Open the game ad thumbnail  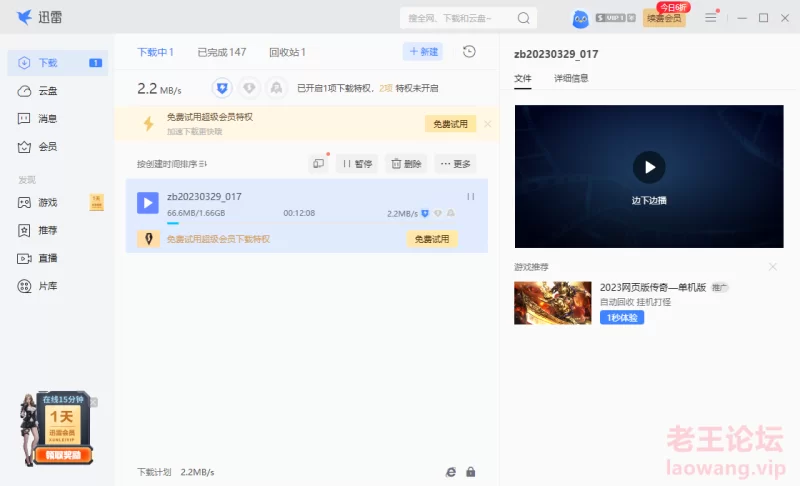point(553,303)
